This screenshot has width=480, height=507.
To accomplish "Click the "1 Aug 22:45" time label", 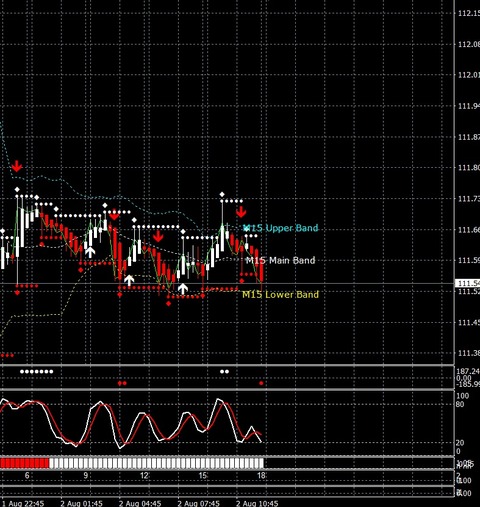I will (x=23, y=503).
